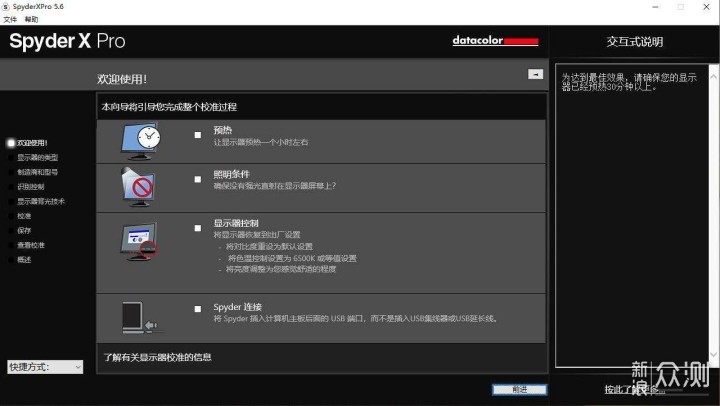Click the Spyder 连接 heading text
Viewport: 720px width, 406px height.
pos(237,307)
